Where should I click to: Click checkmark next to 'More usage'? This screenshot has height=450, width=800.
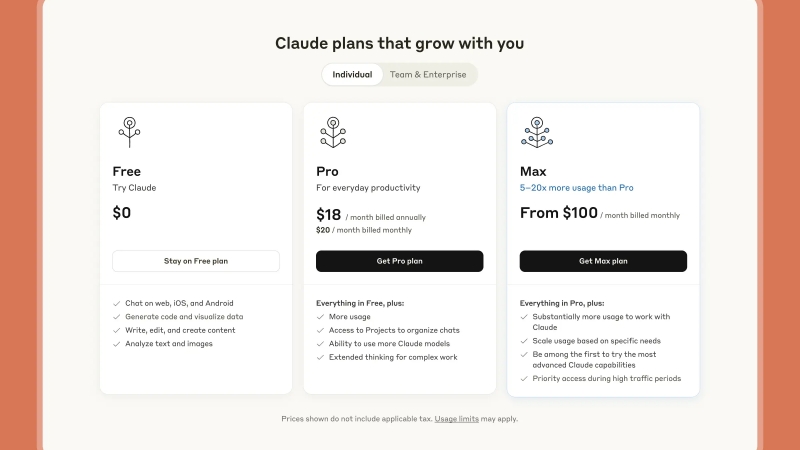(321, 317)
